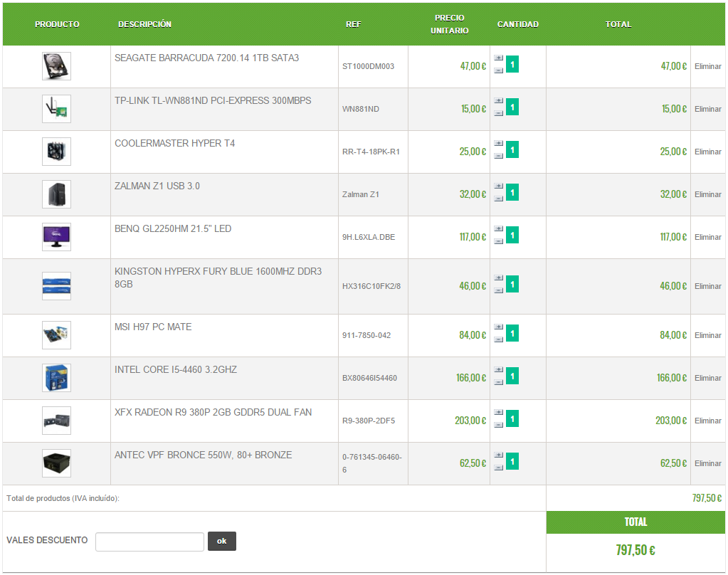This screenshot has height=575, width=728.
Task: Remove Seagate Barracuda with Eliminar link
Action: 708,66
